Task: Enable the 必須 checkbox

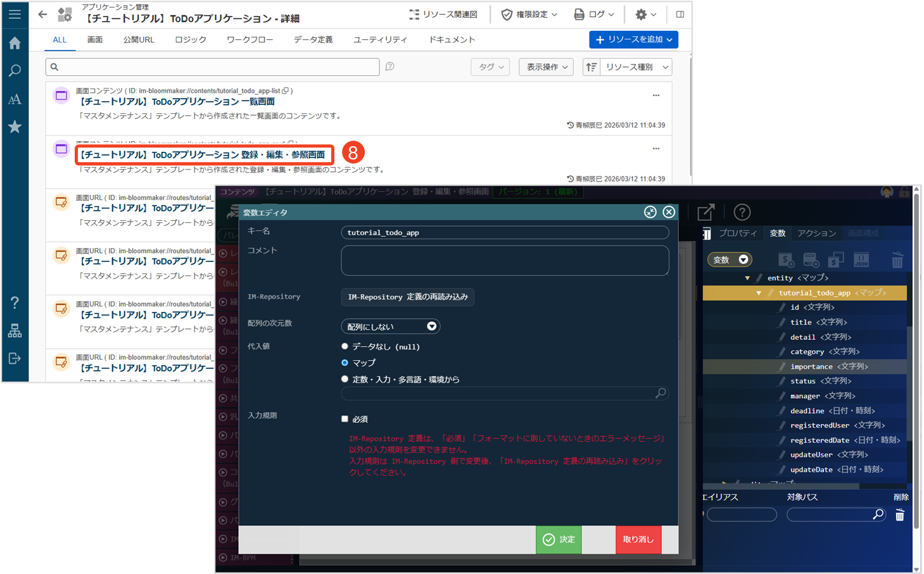Action: click(x=345, y=419)
